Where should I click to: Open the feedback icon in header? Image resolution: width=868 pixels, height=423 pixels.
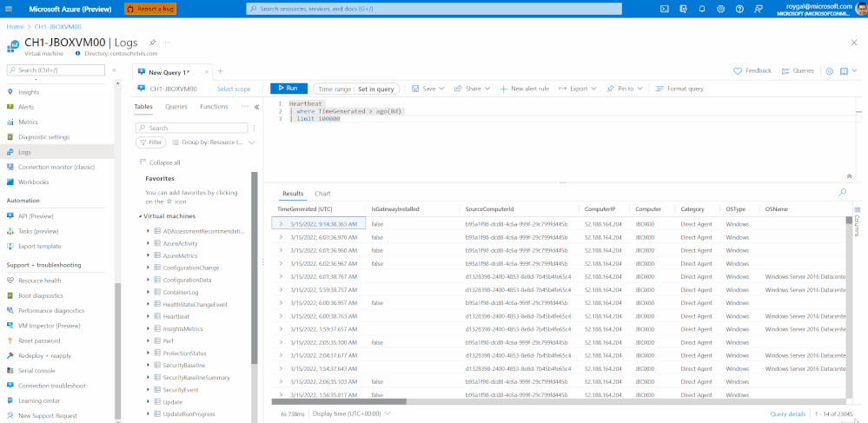click(759, 9)
